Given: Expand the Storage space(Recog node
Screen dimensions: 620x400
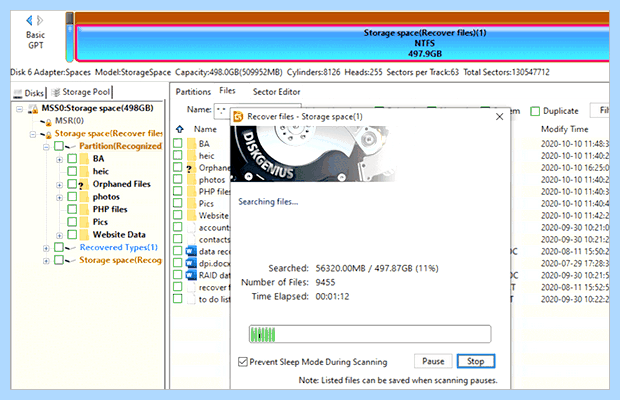Looking at the screenshot, I should tap(46, 261).
